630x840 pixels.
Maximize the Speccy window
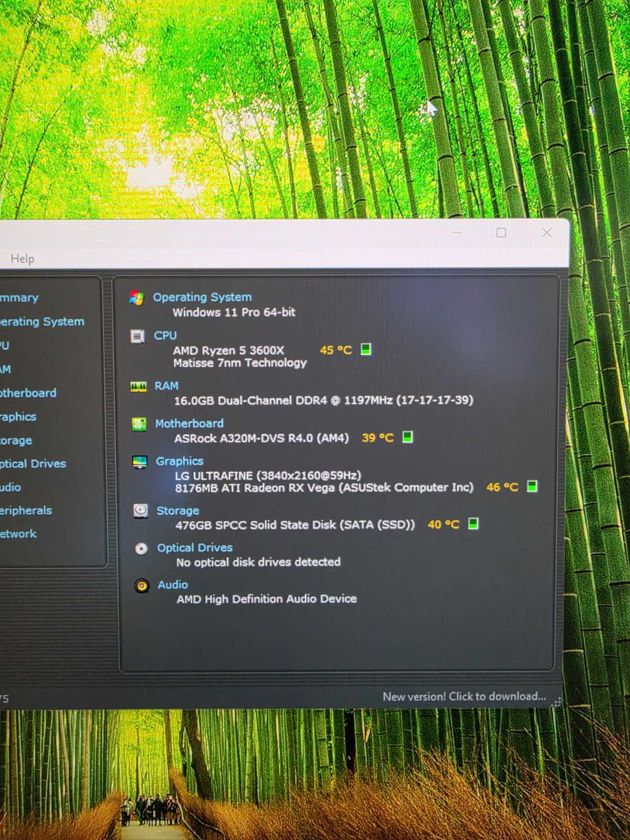[501, 233]
